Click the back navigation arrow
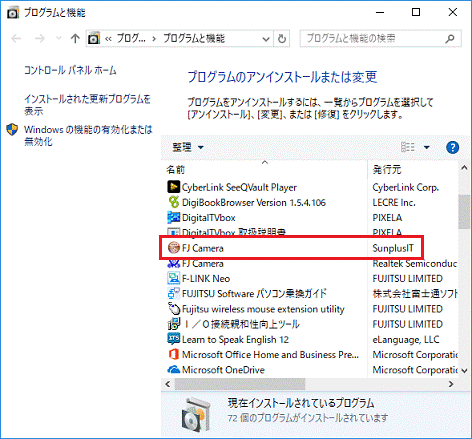472x439 pixels. [x=16, y=39]
